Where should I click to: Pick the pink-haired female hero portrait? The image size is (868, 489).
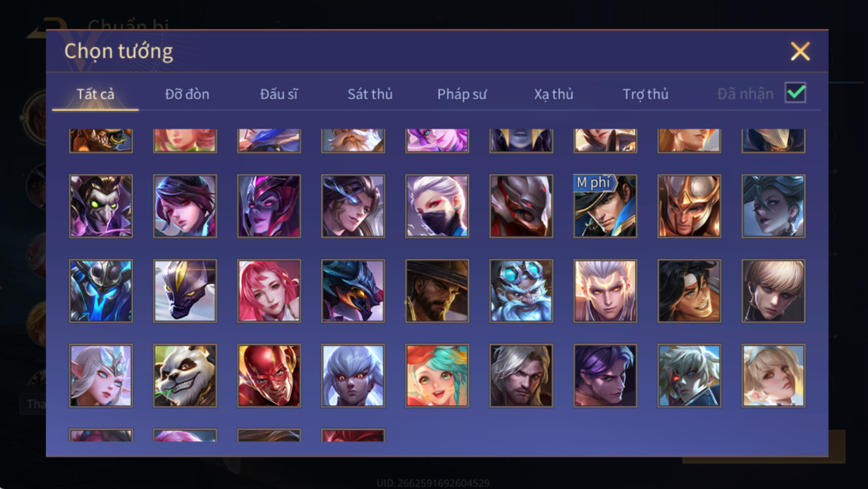(x=269, y=291)
